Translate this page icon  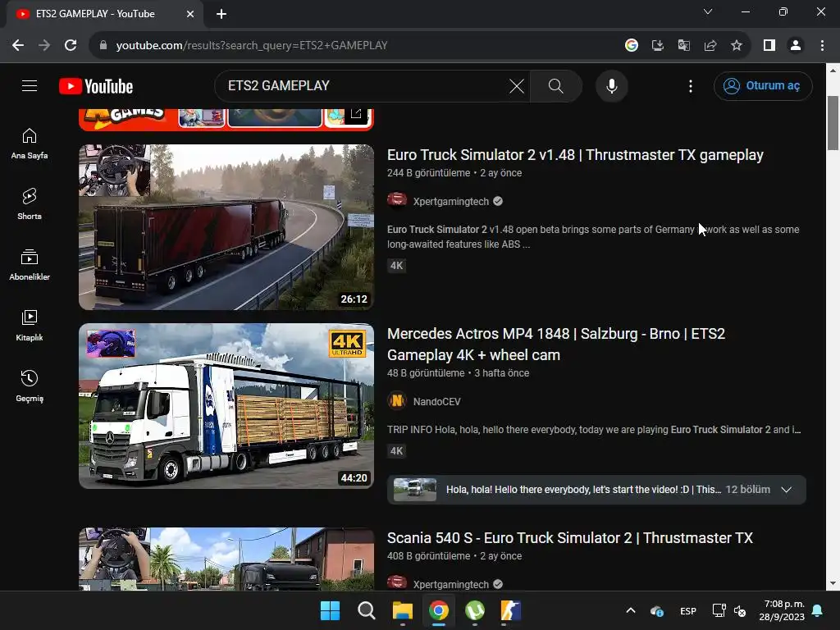point(684,46)
